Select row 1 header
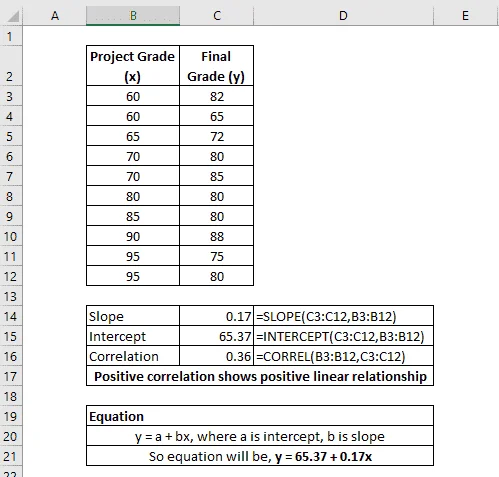The image size is (499, 477). pyautogui.click(x=11, y=36)
